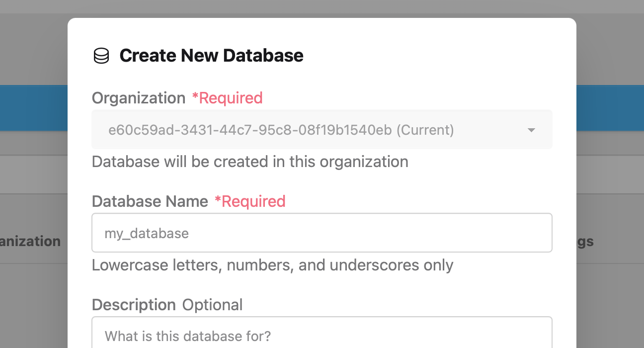This screenshot has width=644, height=348.
Task: Click the Database Name field label
Action: pyautogui.click(x=150, y=201)
